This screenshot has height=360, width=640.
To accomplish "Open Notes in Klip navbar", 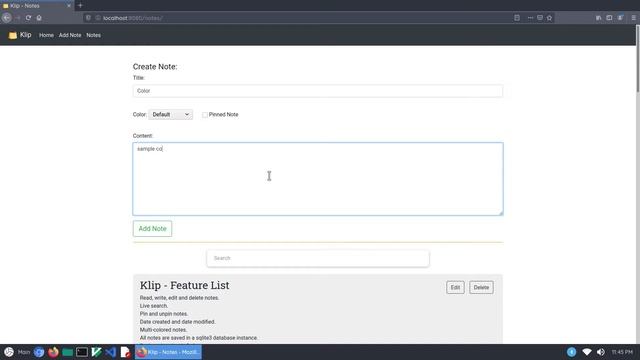I will point(93,35).
